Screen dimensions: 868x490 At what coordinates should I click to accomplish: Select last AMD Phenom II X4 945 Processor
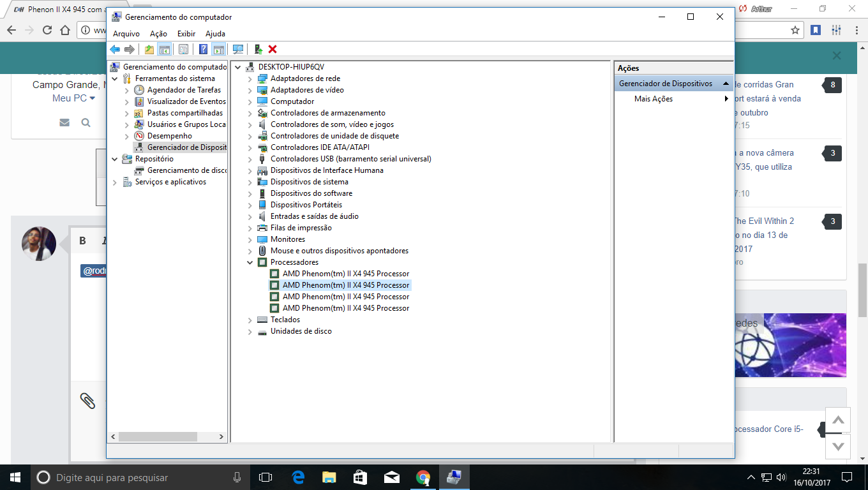point(346,308)
